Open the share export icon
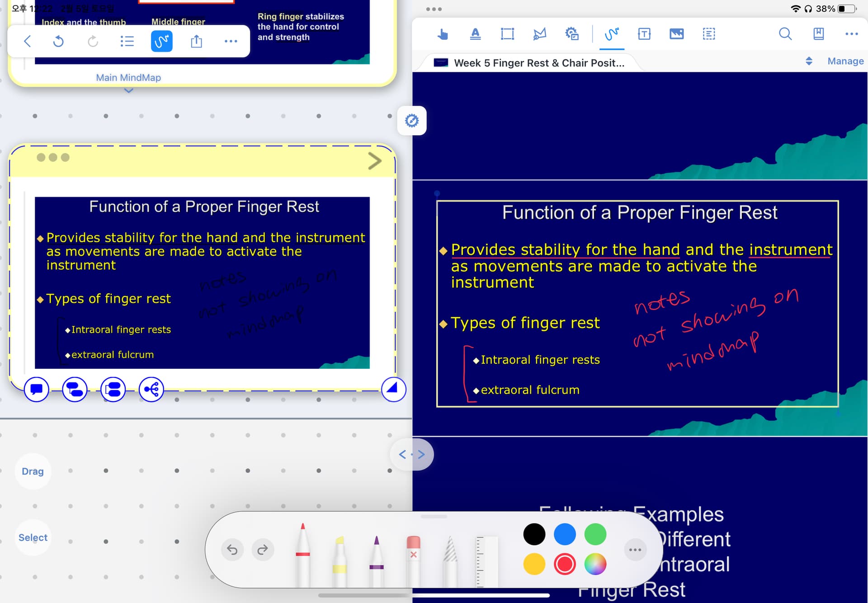Image resolution: width=868 pixels, height=603 pixels. pos(196,42)
